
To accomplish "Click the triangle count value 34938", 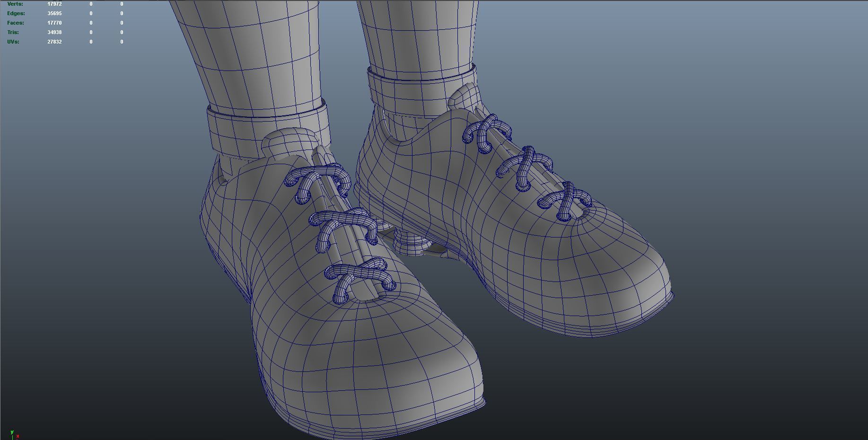I will (54, 32).
